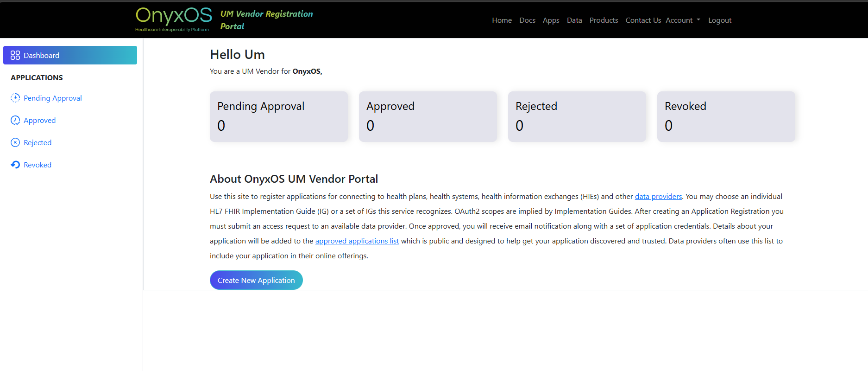Image resolution: width=868 pixels, height=371 pixels.
Task: Follow the data providers link
Action: pos(658,196)
